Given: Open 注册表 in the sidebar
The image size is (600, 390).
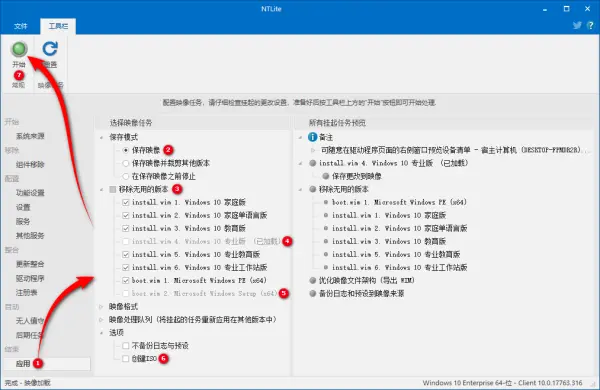Looking at the screenshot, I should [x=27, y=292].
